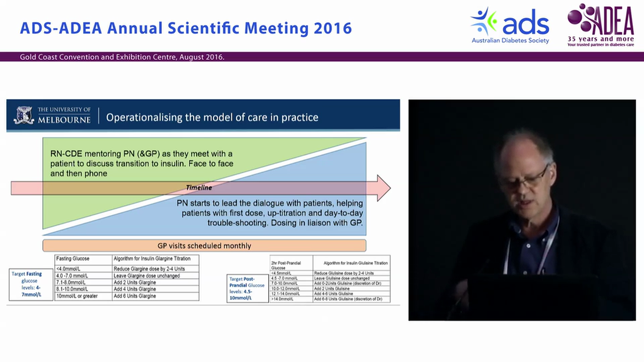Click the Gold Coast Convention Centre banner

click(121, 57)
